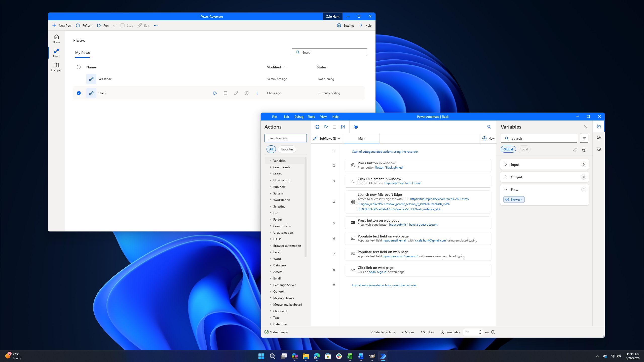Open File Explorer from taskbar
644x362 pixels.
(306, 356)
